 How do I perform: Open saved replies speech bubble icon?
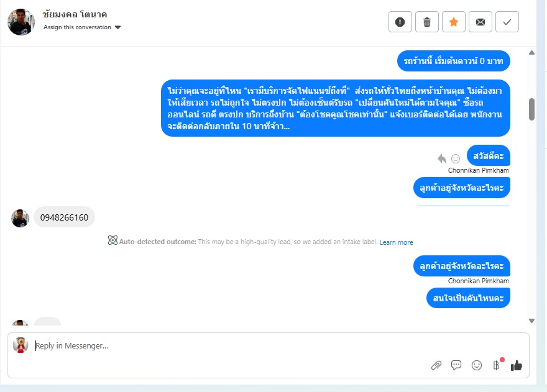click(x=456, y=365)
